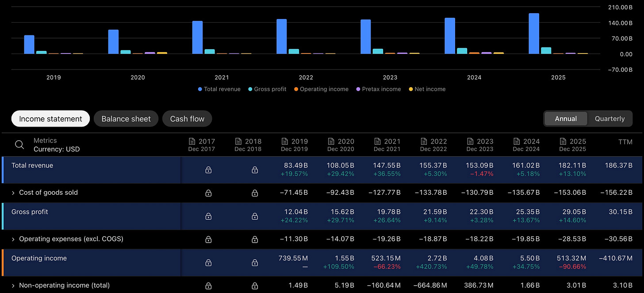Open the 2019 report document icon
The image size is (644, 293).
pos(285,141)
